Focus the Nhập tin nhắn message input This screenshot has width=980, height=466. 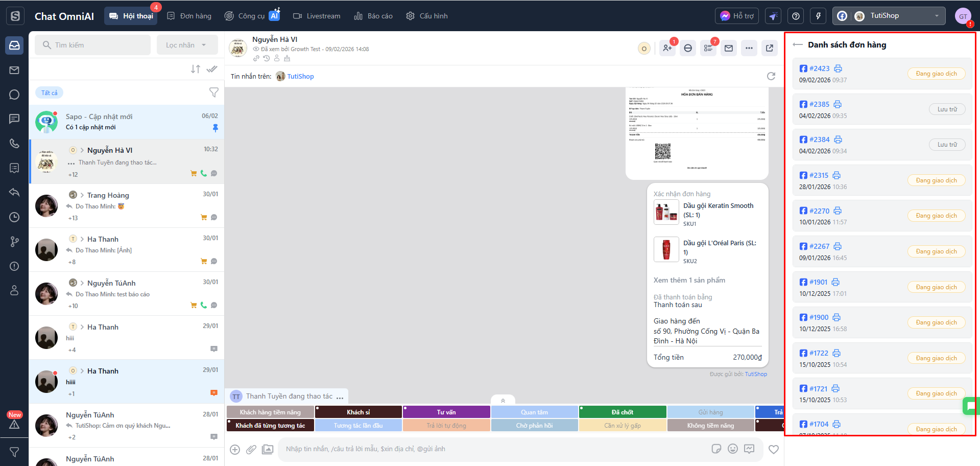tap(493, 449)
